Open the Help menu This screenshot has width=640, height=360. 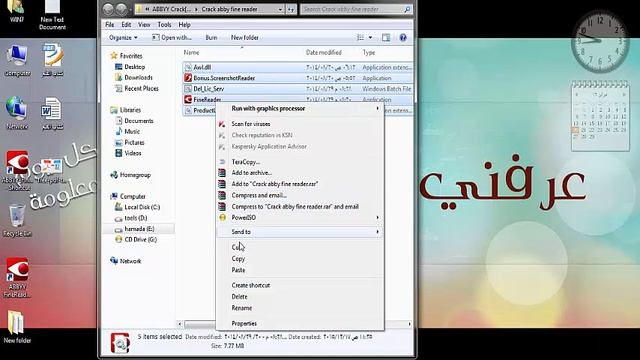[x=184, y=24]
